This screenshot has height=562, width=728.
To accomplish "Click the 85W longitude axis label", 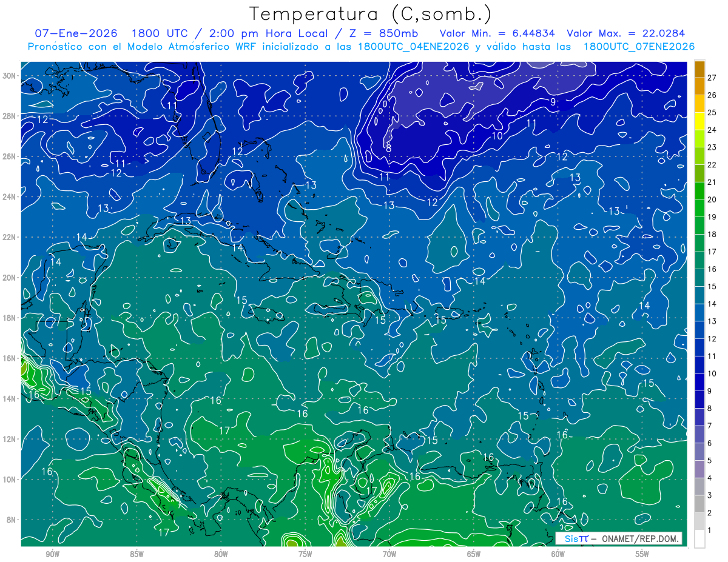I will [x=136, y=555].
